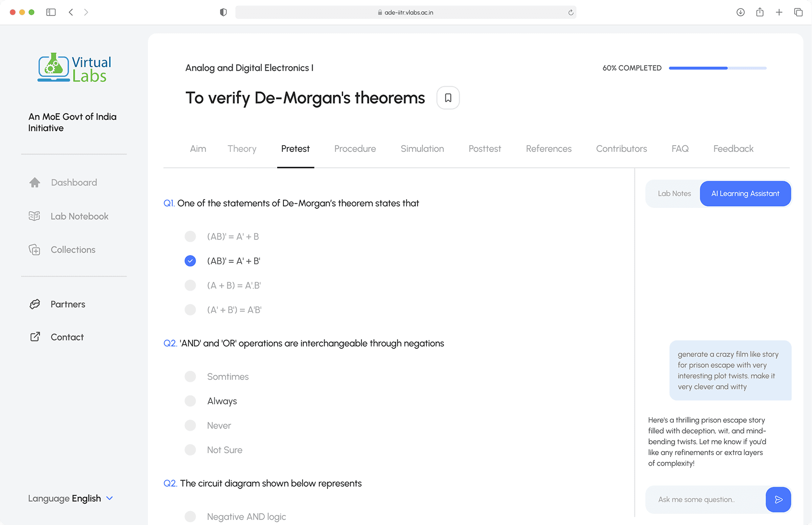Click the 60% completed progress bar
This screenshot has height=525, width=812.
(x=717, y=68)
